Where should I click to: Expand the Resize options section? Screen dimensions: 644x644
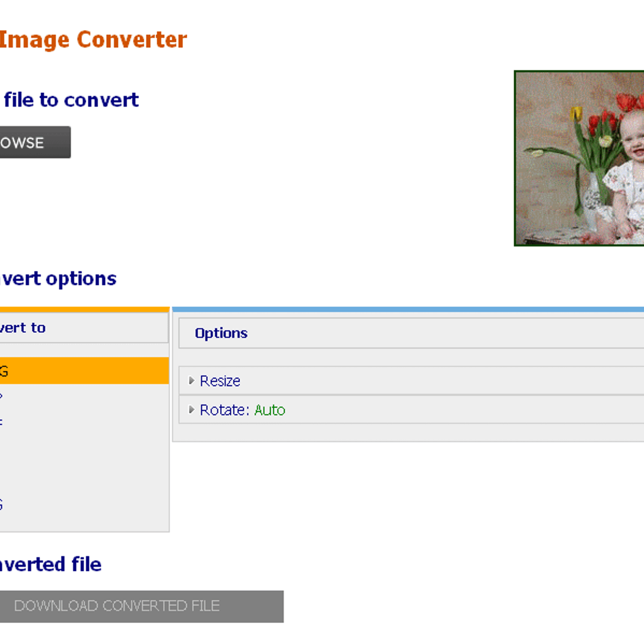point(219,381)
